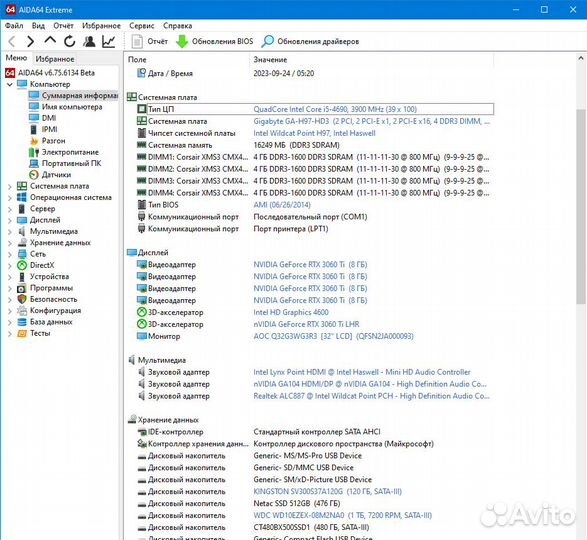587x540 pixels.
Task: Expand the Дисплей tree node
Action: pos(10,220)
